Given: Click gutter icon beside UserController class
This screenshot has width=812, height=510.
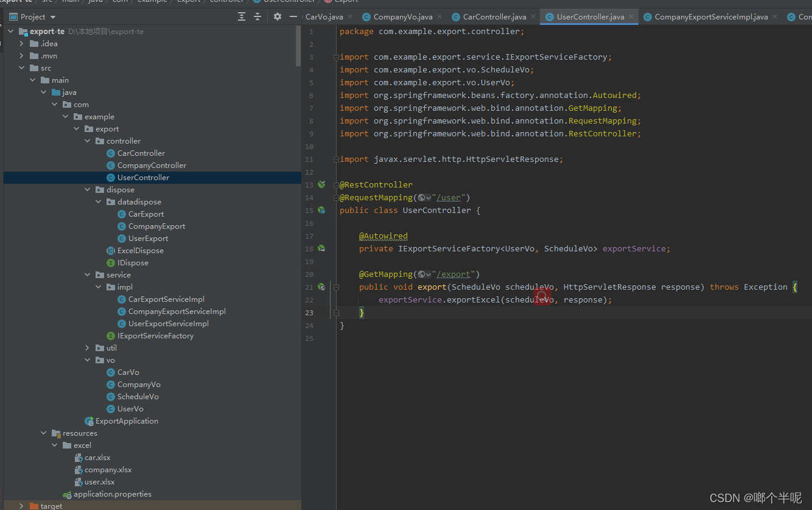Looking at the screenshot, I should [x=321, y=210].
